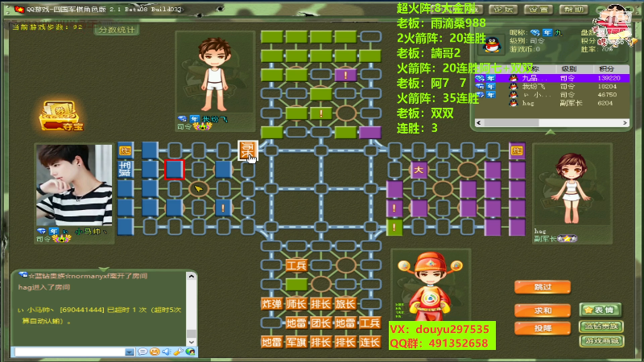The width and height of the screenshot is (644, 362).
Task: Open the 设置 settings menu button
Action: [538, 10]
